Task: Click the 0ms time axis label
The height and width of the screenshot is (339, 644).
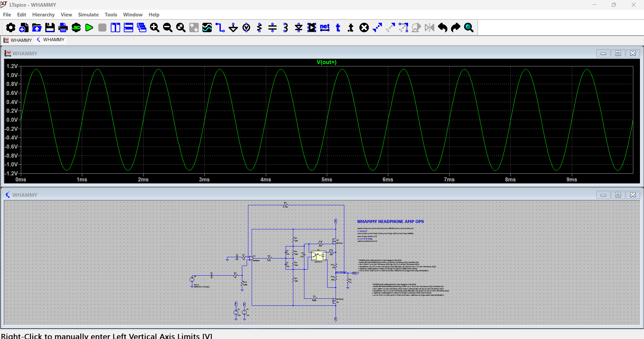Action: click(x=20, y=180)
